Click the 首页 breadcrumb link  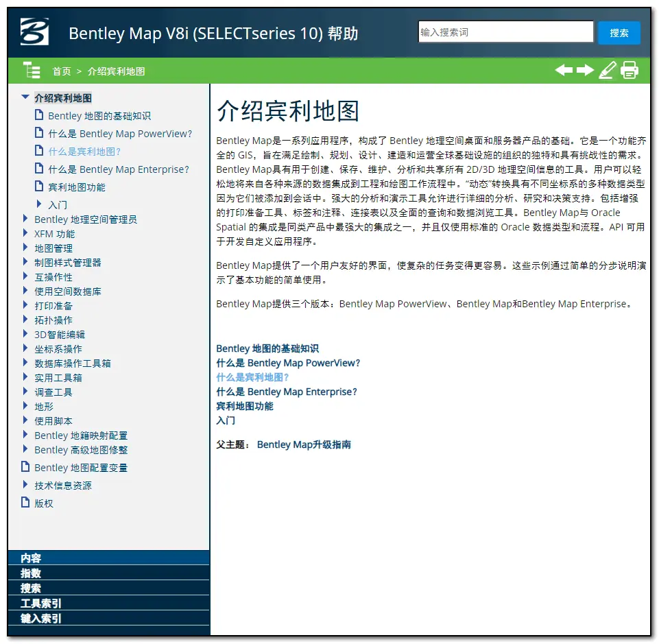62,71
